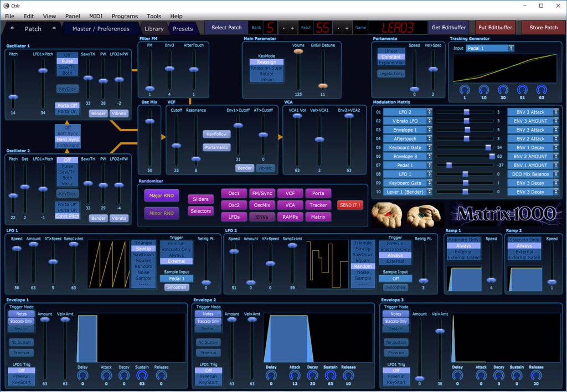This screenshot has height=392, width=567.
Task: Click the Envelope 2 Decay knob
Action: click(312, 376)
